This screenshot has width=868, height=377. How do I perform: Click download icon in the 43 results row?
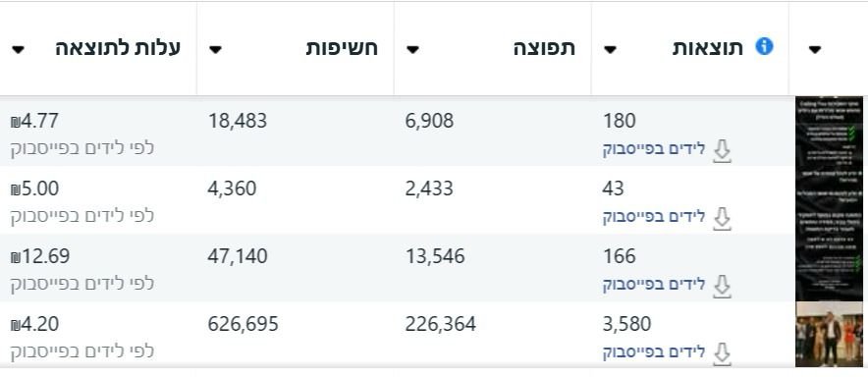coord(722,219)
